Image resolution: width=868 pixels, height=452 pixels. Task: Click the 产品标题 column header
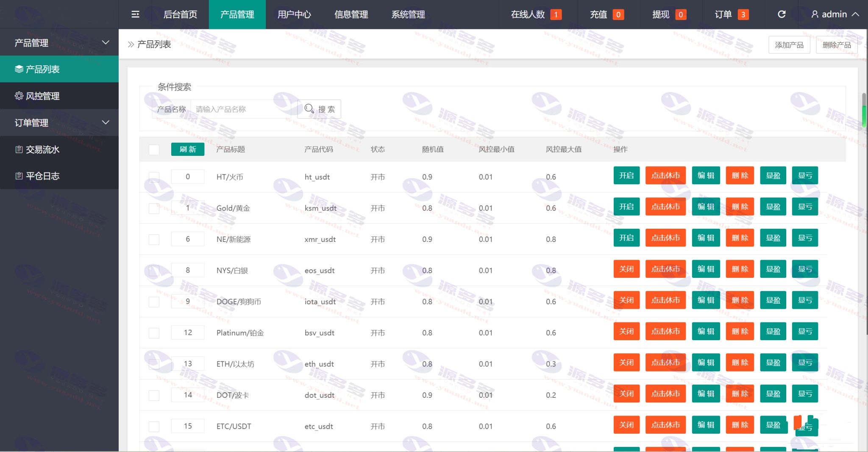[231, 149]
